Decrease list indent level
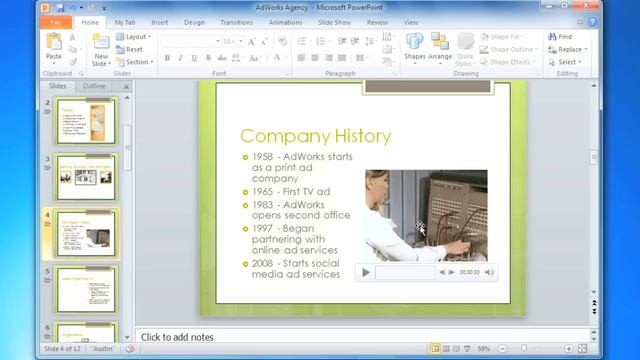 point(342,41)
